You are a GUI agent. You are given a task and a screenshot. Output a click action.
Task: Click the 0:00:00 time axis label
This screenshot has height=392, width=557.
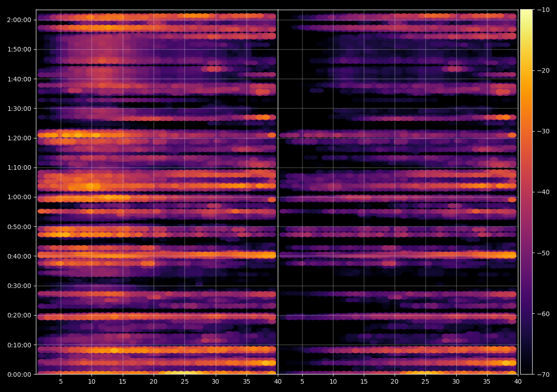[19, 375]
